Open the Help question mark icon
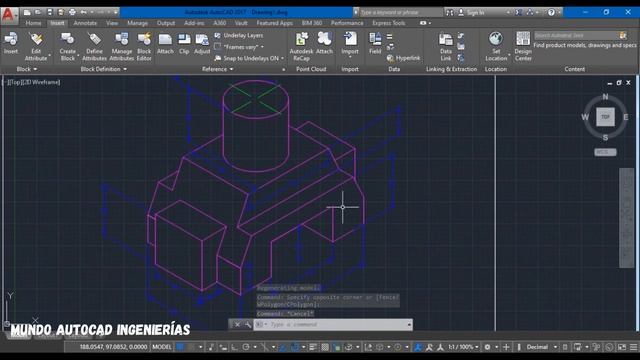The width and height of the screenshot is (640, 360). pos(551,12)
